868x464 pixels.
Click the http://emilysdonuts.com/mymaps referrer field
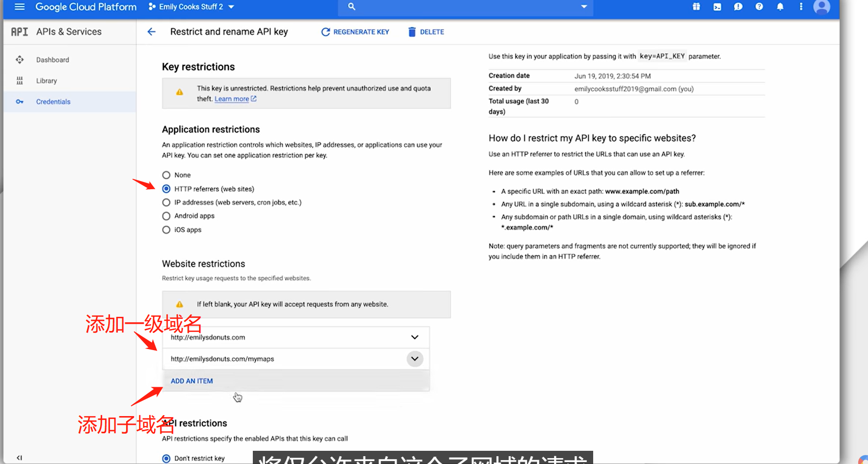click(x=296, y=359)
